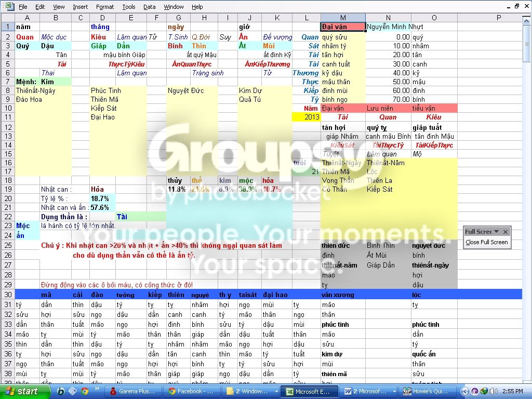Select row 11 by its header
This screenshot has height=399, width=532.
(x=8, y=117)
